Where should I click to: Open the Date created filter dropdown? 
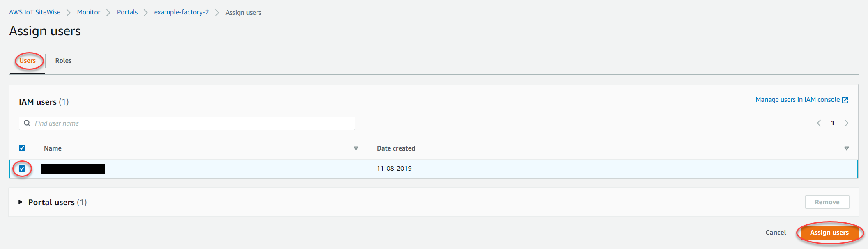click(x=846, y=148)
